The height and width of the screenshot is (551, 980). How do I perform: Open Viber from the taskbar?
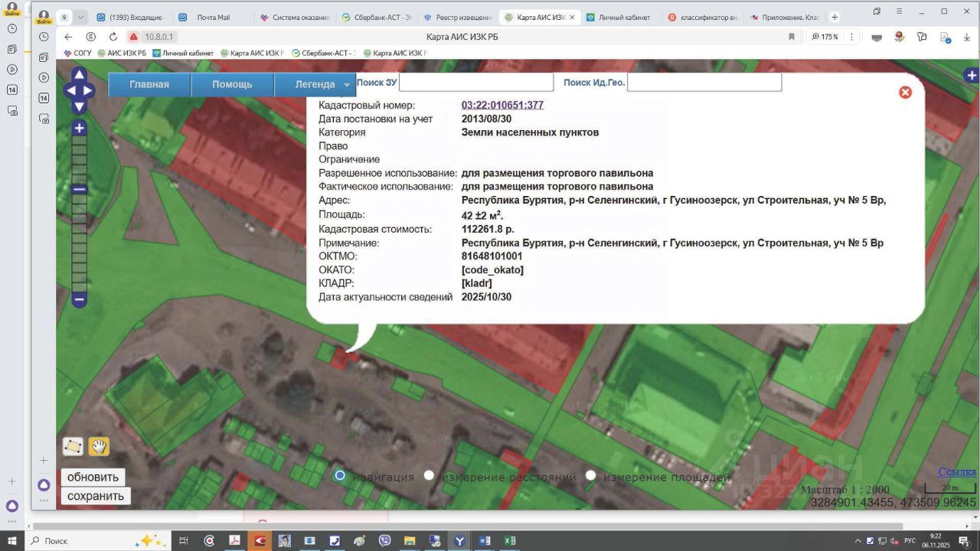(x=384, y=540)
